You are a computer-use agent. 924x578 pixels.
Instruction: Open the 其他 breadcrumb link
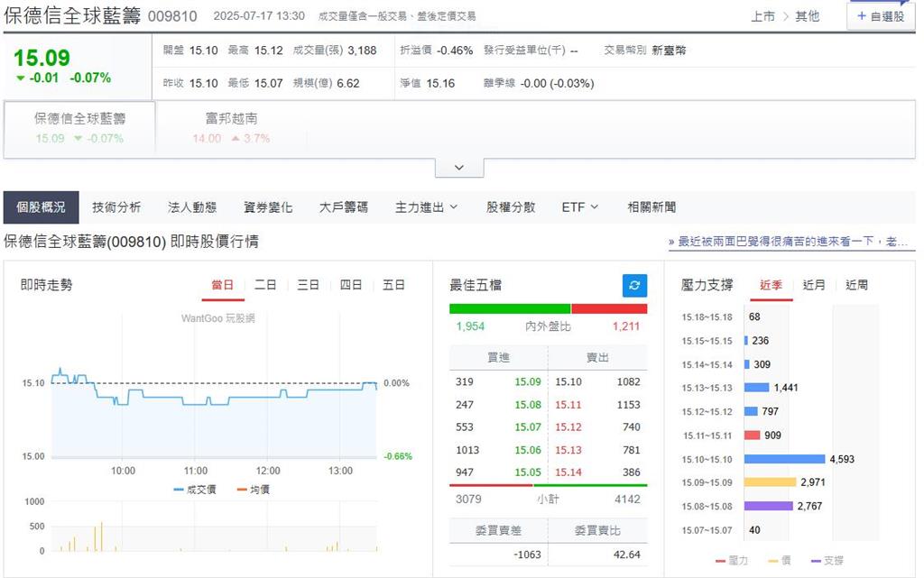pos(808,16)
